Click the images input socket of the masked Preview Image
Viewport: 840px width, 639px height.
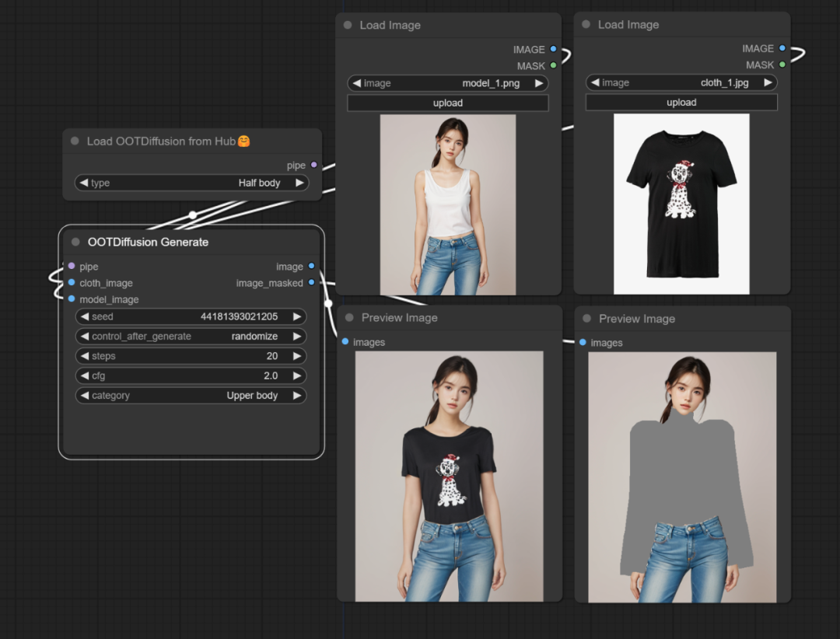click(x=583, y=342)
